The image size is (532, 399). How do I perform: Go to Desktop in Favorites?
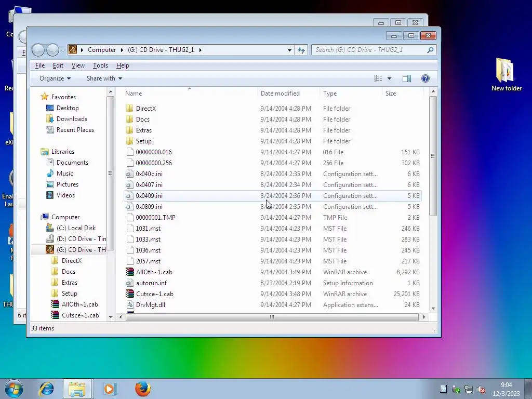[x=68, y=108]
